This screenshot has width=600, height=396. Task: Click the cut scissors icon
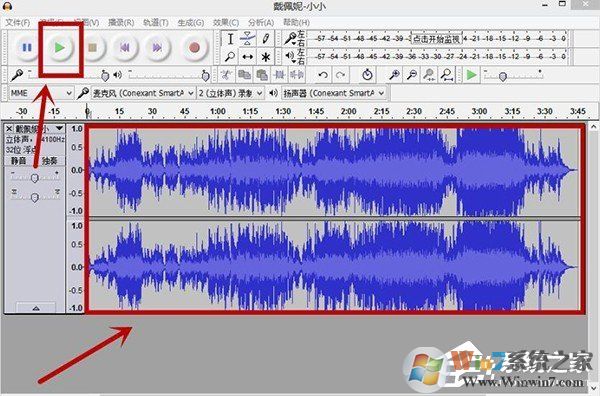tap(227, 75)
